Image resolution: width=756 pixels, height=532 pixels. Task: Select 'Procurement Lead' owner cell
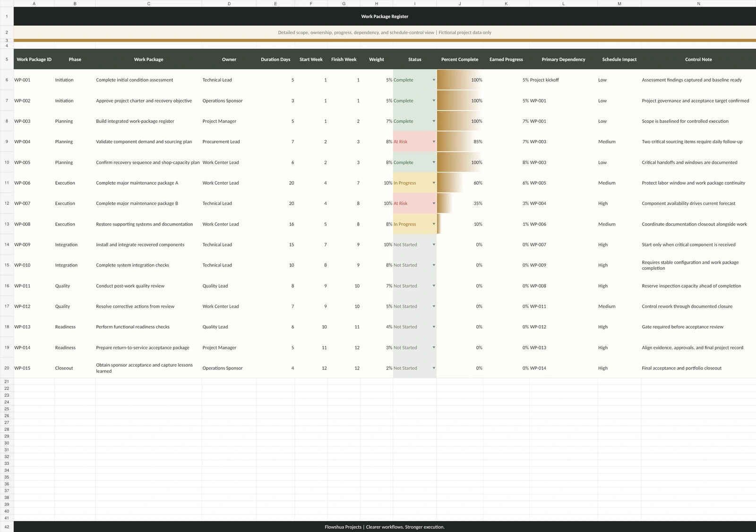[x=229, y=142]
